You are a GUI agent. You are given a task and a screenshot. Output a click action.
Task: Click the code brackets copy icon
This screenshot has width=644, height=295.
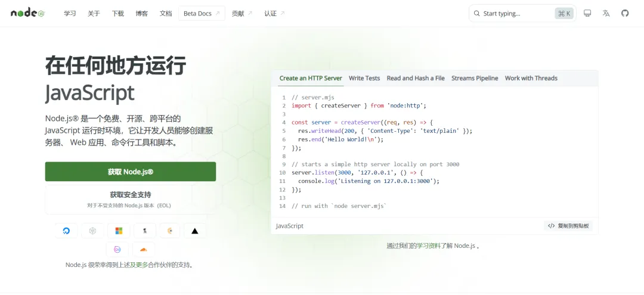(x=551, y=226)
